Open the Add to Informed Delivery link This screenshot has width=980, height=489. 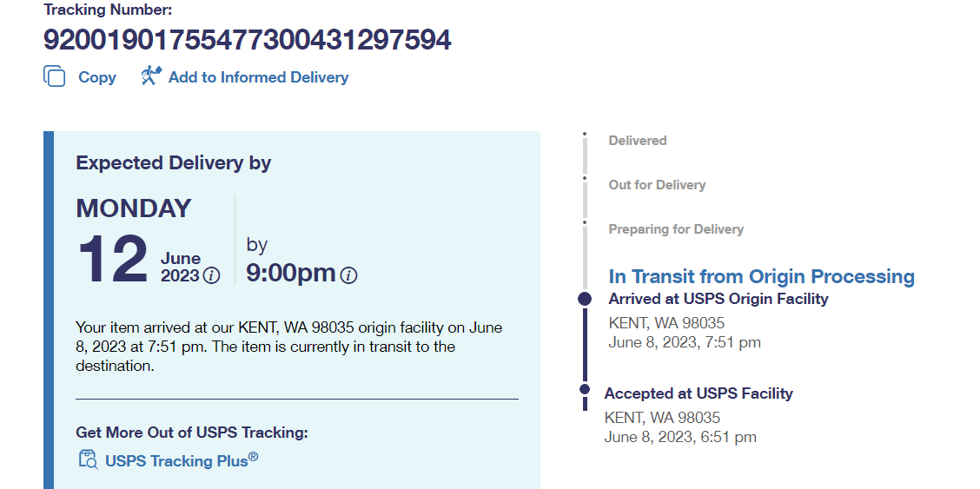pos(258,77)
